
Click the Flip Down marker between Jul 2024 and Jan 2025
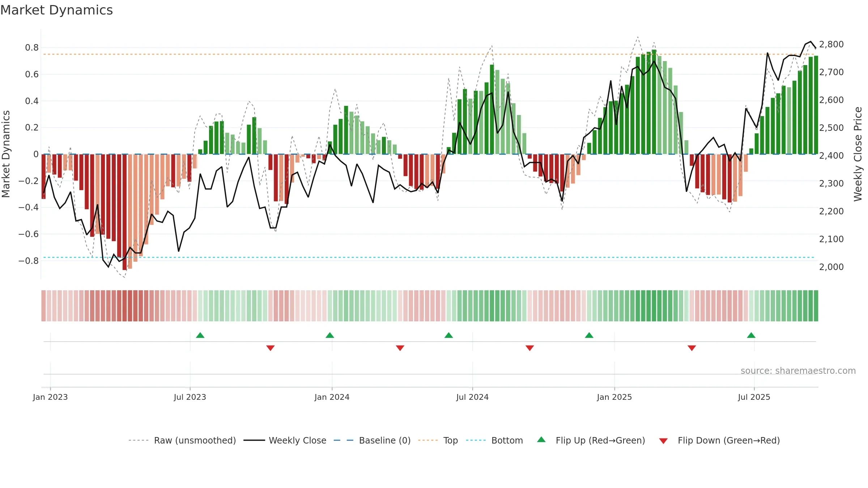click(530, 348)
